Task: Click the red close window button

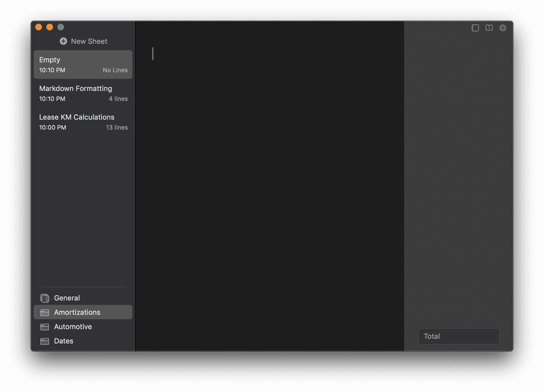Action: pyautogui.click(x=39, y=27)
